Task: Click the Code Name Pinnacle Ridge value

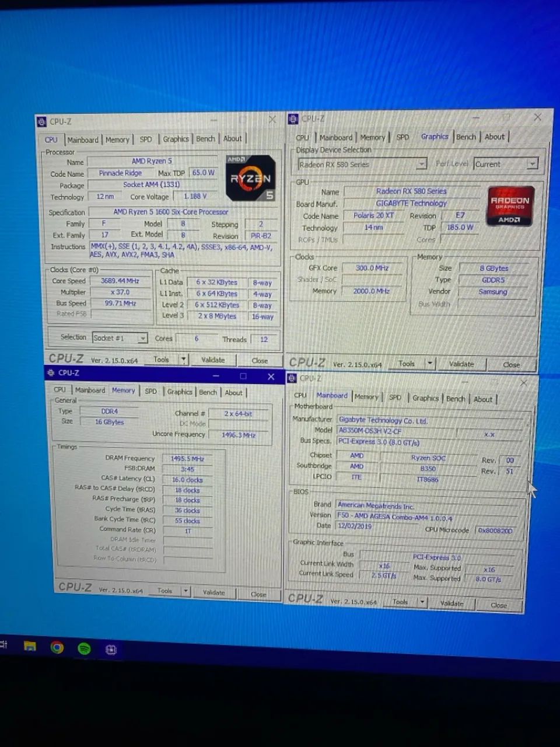Action: click(x=120, y=173)
